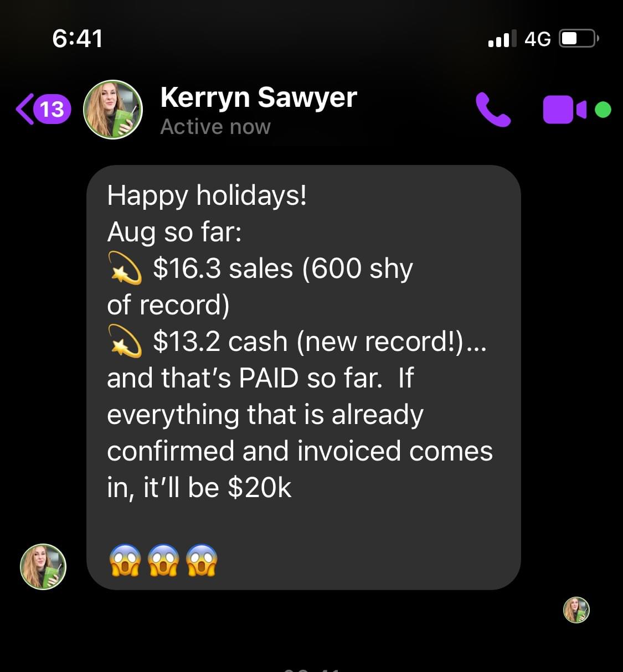The height and width of the screenshot is (672, 623).
Task: Tap the 6:41 clock in status bar
Action: [x=78, y=39]
